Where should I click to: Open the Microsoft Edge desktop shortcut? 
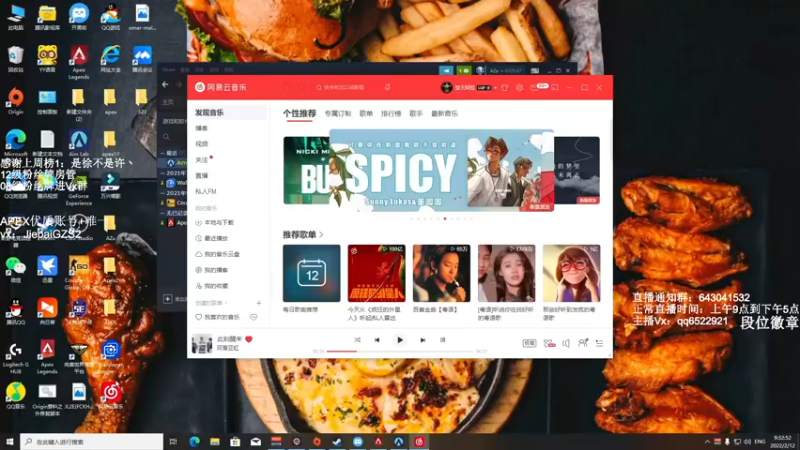point(15,143)
